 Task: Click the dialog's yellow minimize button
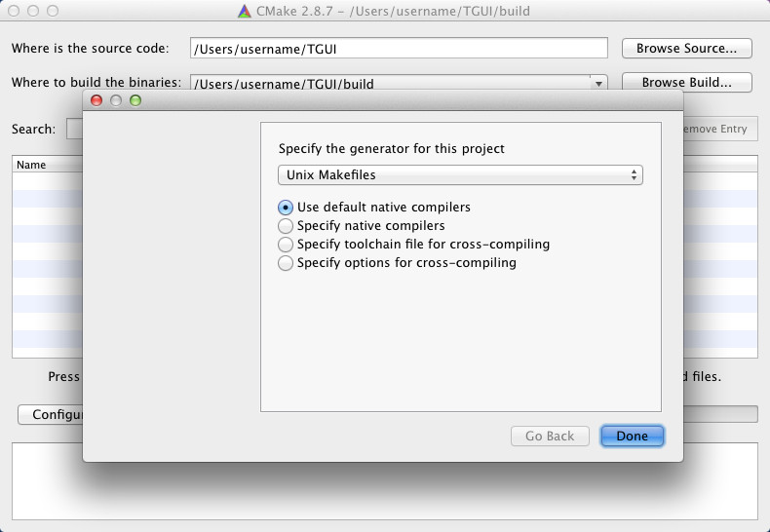click(x=116, y=100)
